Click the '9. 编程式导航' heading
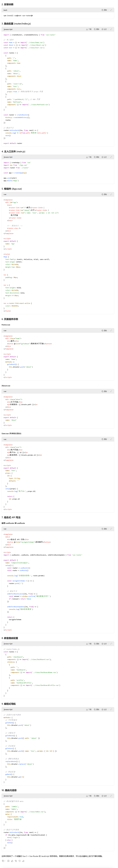The width and height of the screenshot is (118, 868). coord(8,704)
